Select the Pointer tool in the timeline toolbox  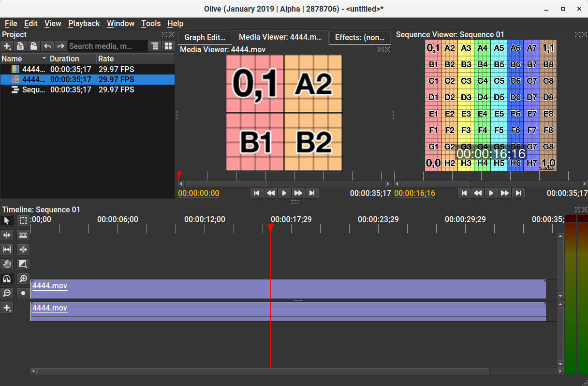click(7, 221)
